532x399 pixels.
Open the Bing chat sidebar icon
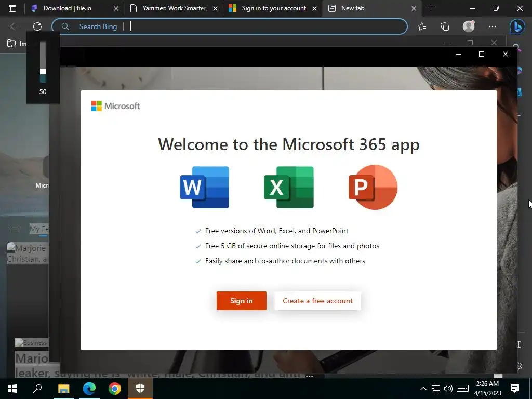(x=517, y=26)
